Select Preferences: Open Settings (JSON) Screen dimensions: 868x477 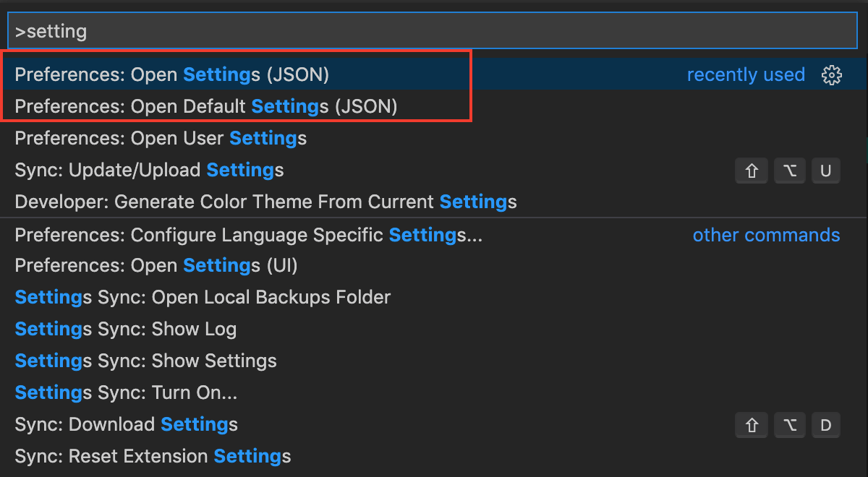(434, 74)
